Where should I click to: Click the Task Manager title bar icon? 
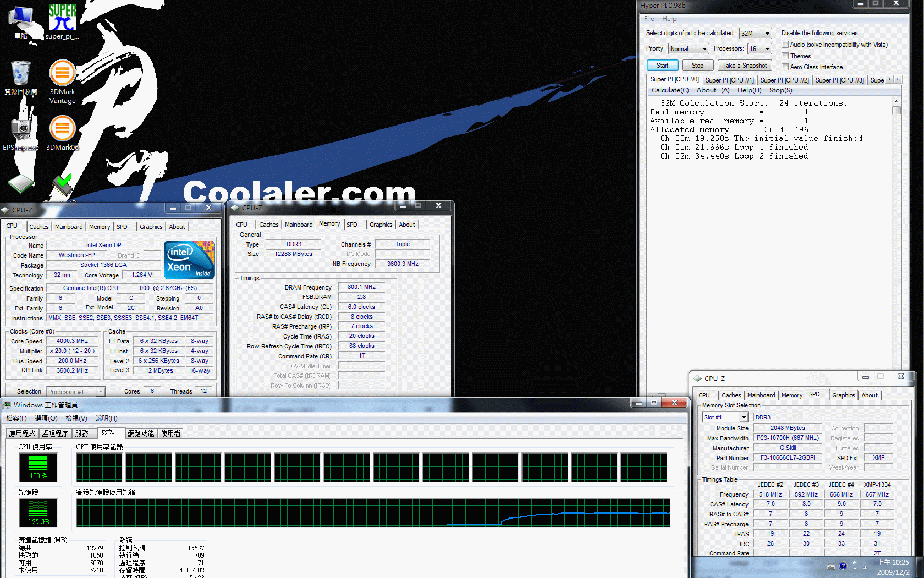point(7,405)
